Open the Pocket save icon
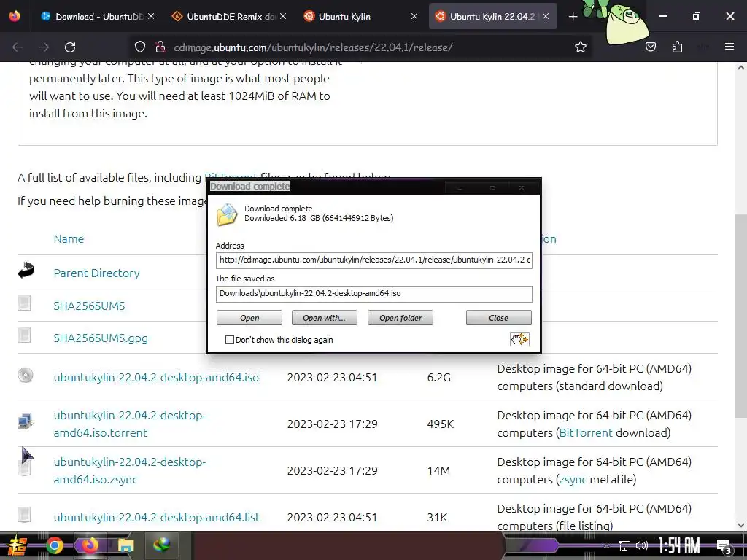The height and width of the screenshot is (560, 747). (x=650, y=47)
